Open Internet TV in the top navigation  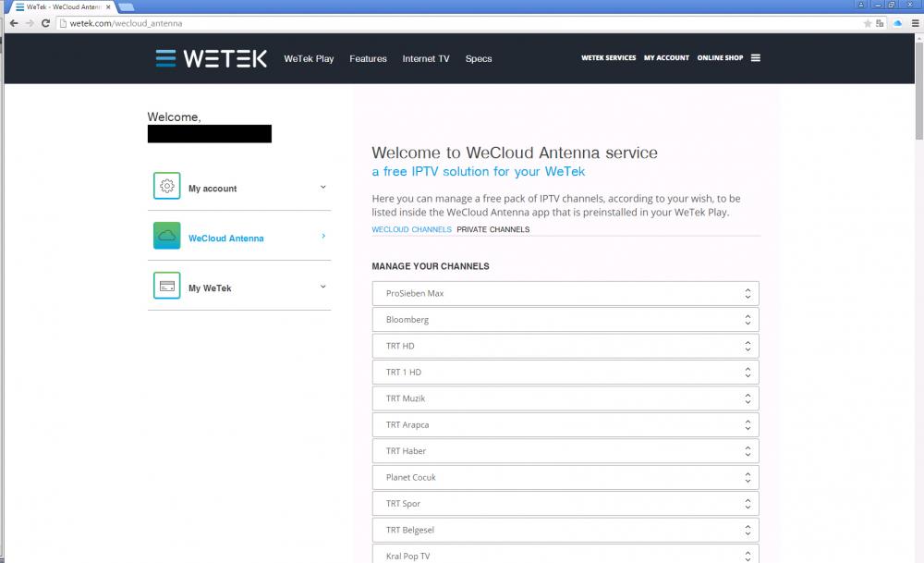click(x=426, y=59)
